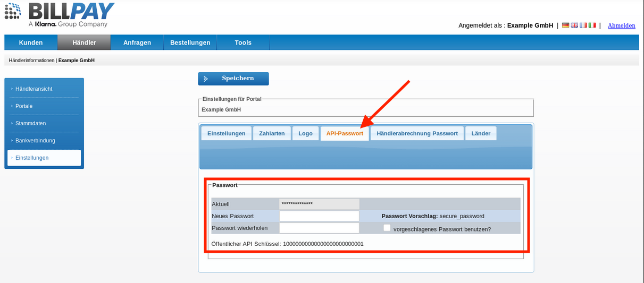
Task: Select the British flag language icon
Action: tap(574, 25)
